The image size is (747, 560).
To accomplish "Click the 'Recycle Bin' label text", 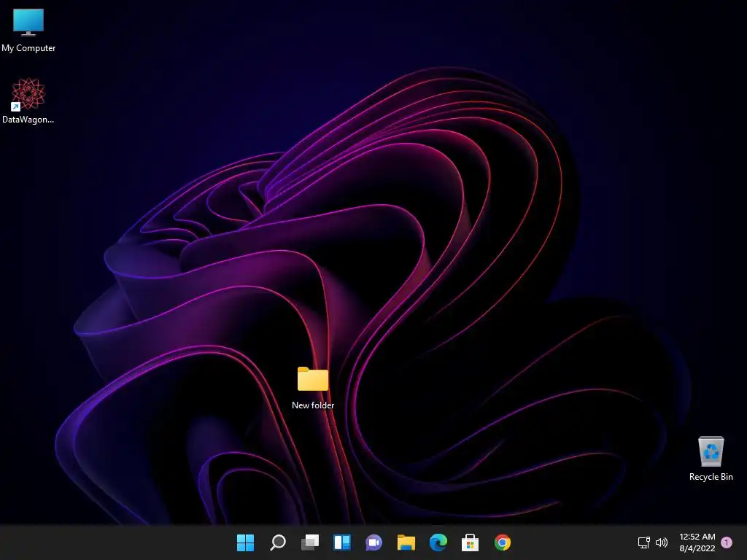I will click(711, 477).
